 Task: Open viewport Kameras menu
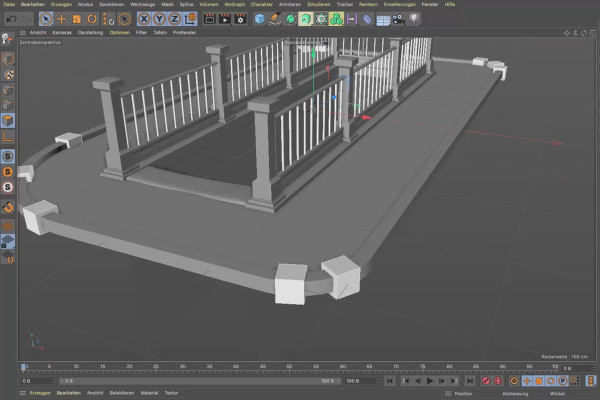pyautogui.click(x=62, y=33)
